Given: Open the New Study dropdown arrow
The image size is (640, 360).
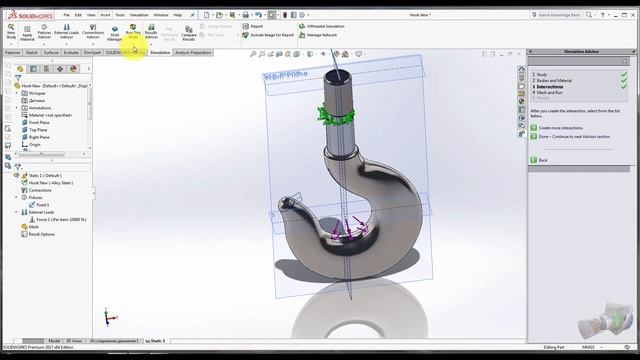Looking at the screenshot, I should click(x=11, y=44).
